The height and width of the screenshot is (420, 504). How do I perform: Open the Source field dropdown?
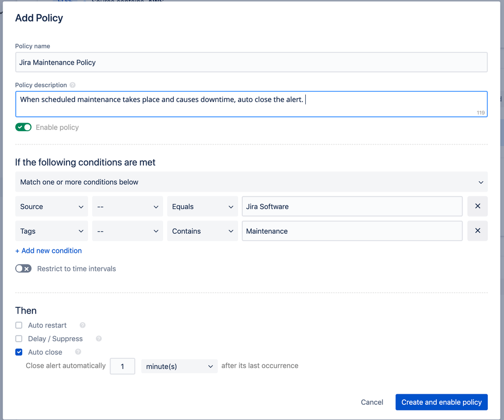point(51,206)
